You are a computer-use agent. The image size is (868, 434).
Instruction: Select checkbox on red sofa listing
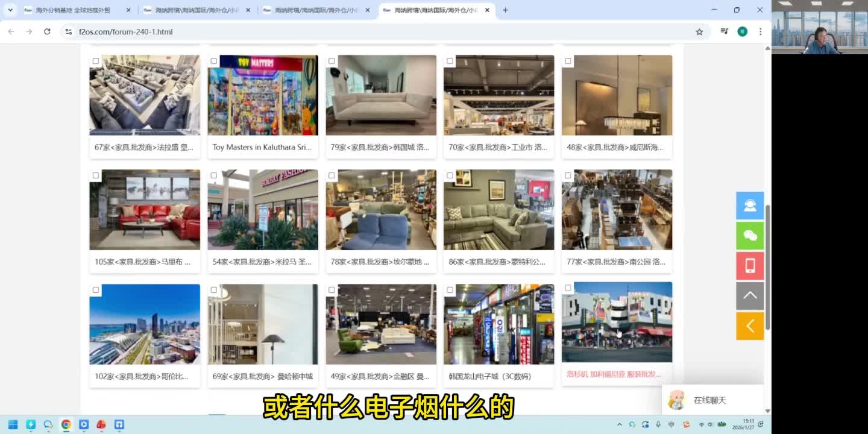tap(96, 175)
